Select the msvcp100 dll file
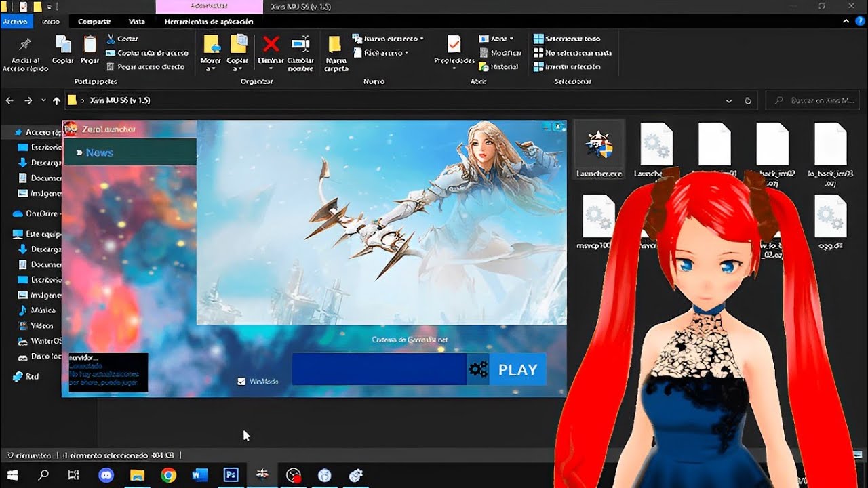Image resolution: width=868 pixels, height=488 pixels. (x=599, y=221)
